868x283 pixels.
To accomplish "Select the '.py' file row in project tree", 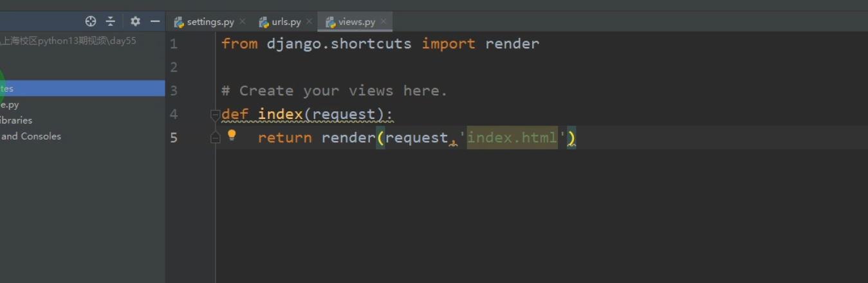I will click(82, 104).
